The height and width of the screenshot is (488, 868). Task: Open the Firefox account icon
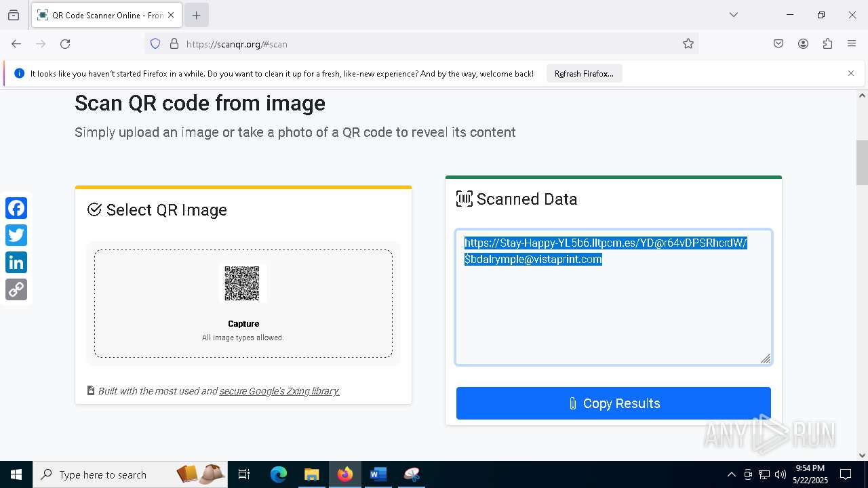803,44
